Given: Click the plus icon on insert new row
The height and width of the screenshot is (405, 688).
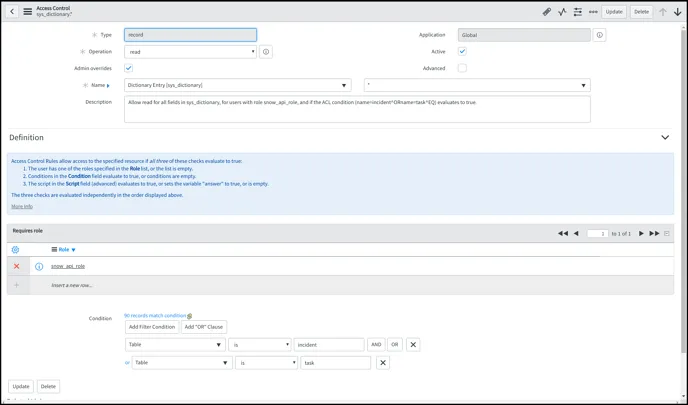Looking at the screenshot, I should pyautogui.click(x=17, y=285).
